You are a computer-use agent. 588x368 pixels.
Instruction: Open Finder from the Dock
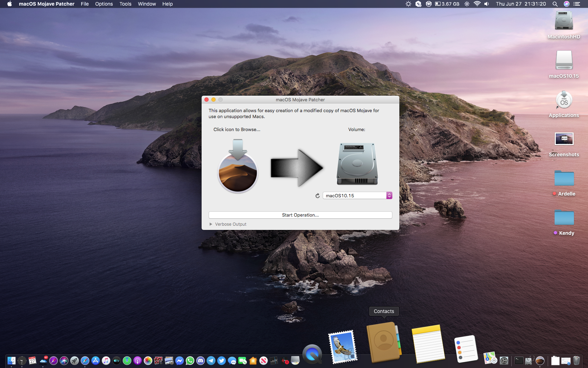click(12, 360)
